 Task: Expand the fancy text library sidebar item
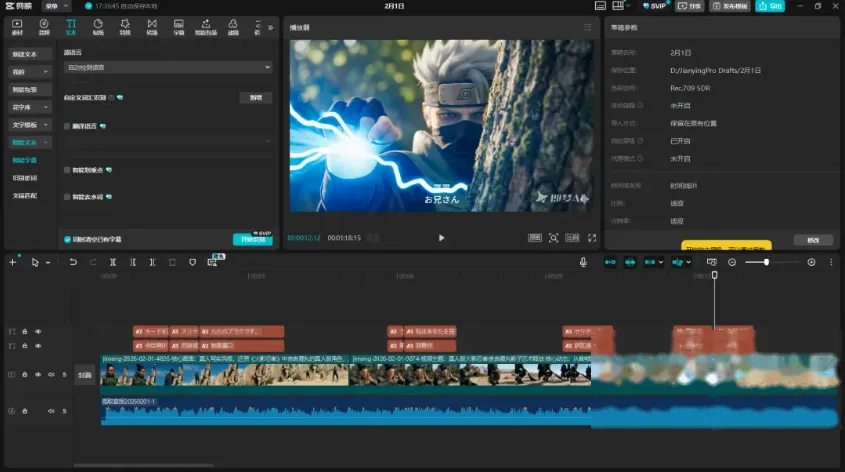(x=30, y=107)
